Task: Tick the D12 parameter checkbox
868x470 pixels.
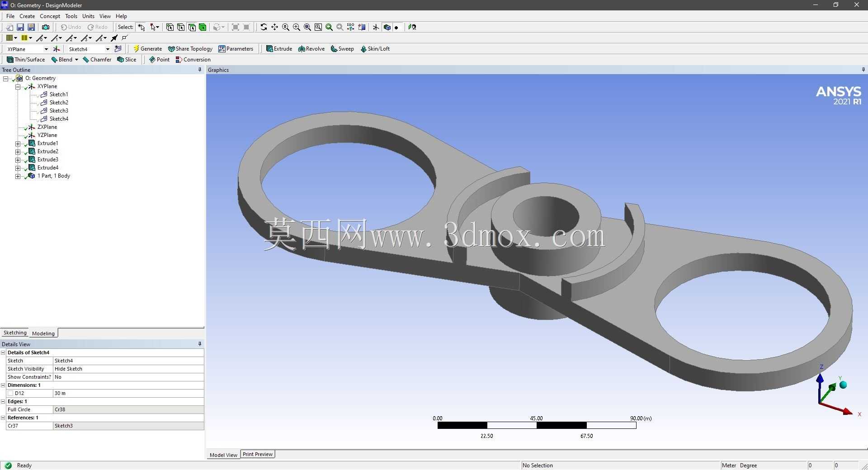Action: click(10, 393)
